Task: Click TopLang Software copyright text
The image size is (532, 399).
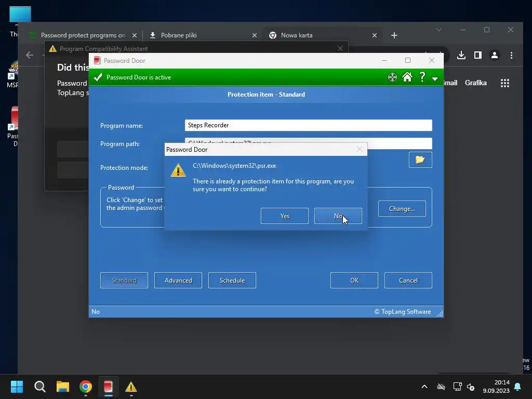Action: tap(403, 312)
